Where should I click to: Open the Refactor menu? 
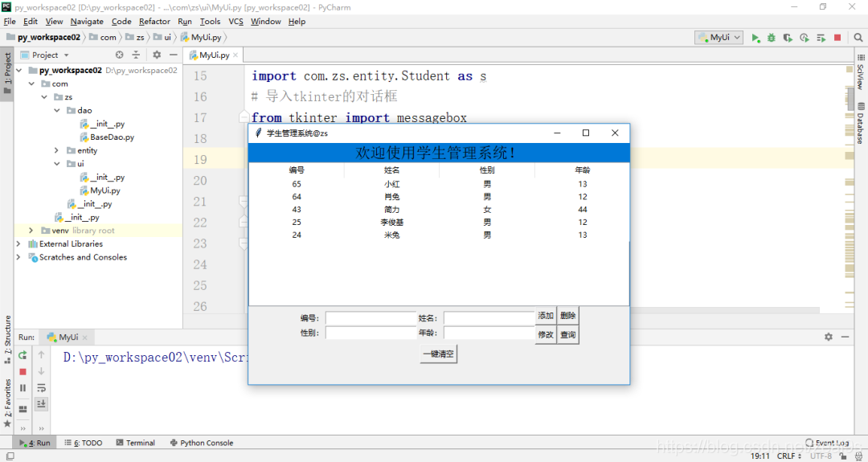tap(154, 21)
